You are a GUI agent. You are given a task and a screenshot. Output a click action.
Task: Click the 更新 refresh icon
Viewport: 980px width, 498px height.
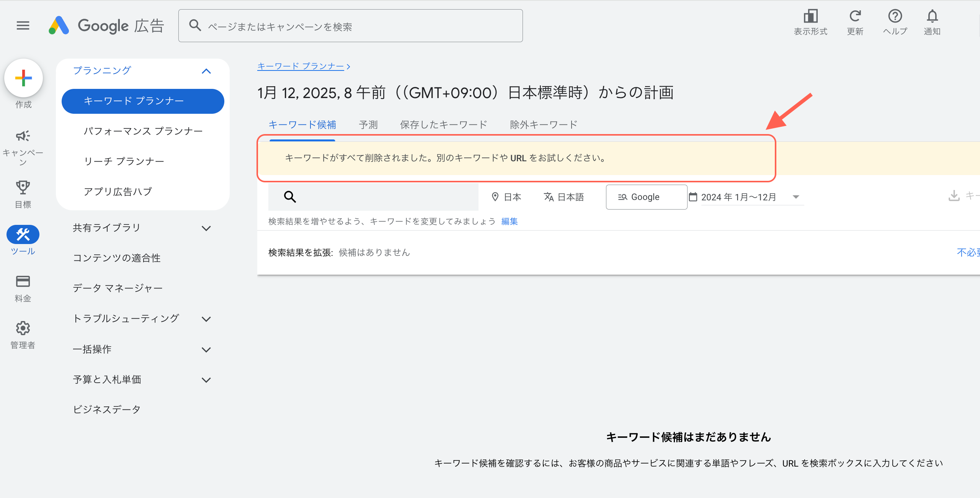click(855, 16)
